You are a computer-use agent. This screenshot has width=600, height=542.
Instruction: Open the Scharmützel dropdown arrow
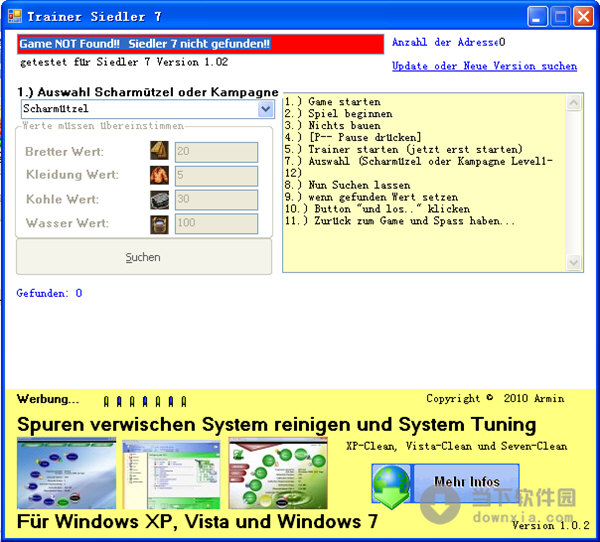266,109
